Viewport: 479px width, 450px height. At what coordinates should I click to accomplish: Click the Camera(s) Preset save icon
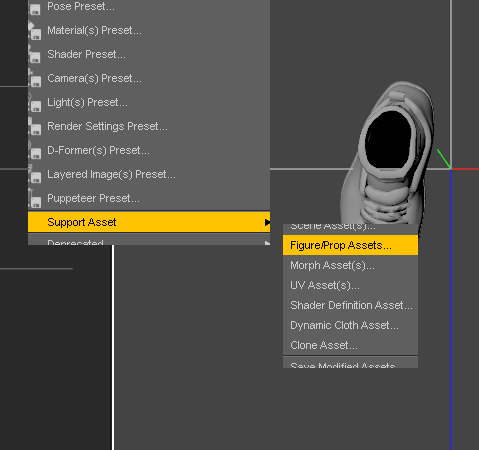pos(35,79)
